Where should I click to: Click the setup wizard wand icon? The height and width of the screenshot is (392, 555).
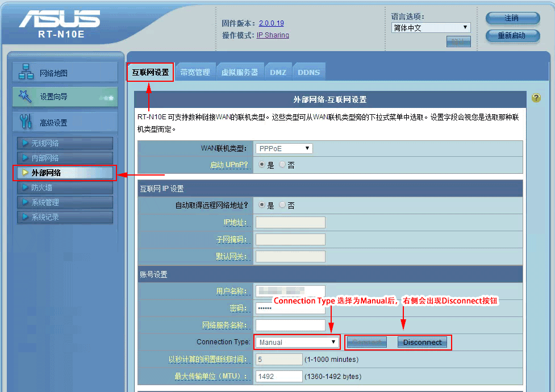[25, 96]
